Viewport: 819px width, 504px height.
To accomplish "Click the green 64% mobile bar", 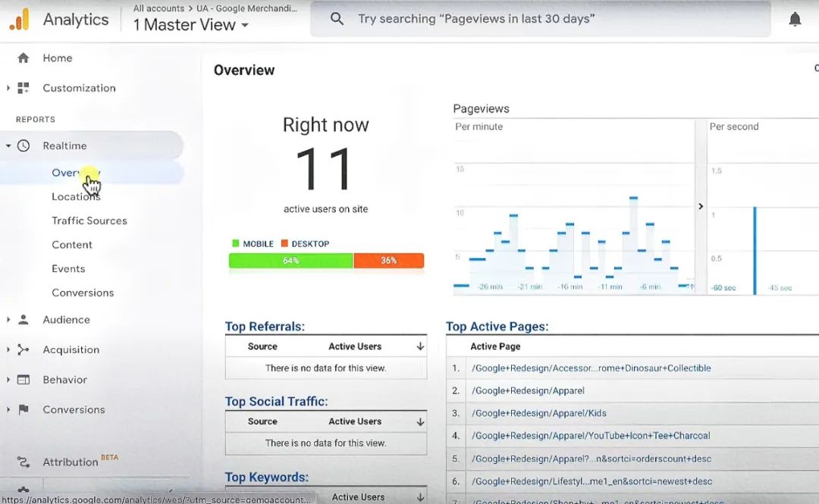I will 291,260.
